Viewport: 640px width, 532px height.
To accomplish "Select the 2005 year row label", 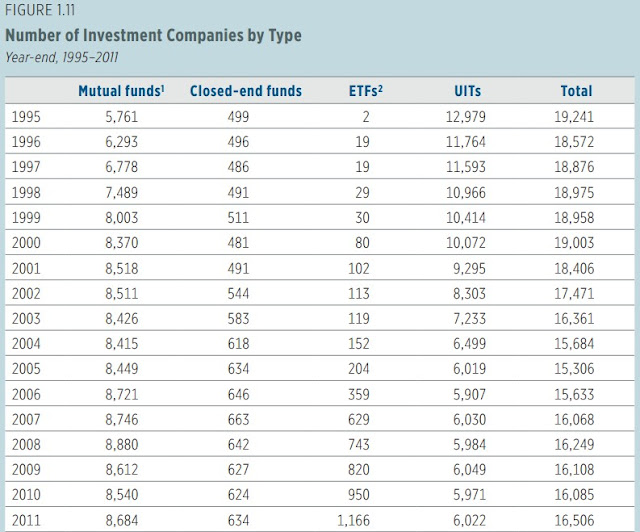I will pyautogui.click(x=26, y=369).
